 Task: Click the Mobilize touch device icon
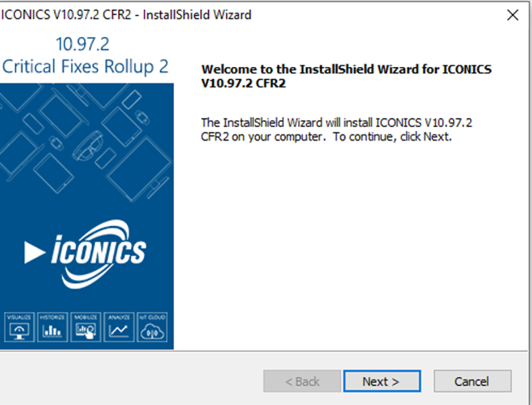pos(85,327)
